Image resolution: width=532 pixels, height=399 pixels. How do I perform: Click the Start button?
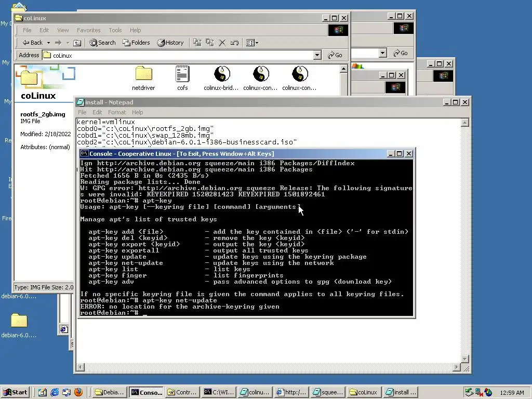[16, 392]
